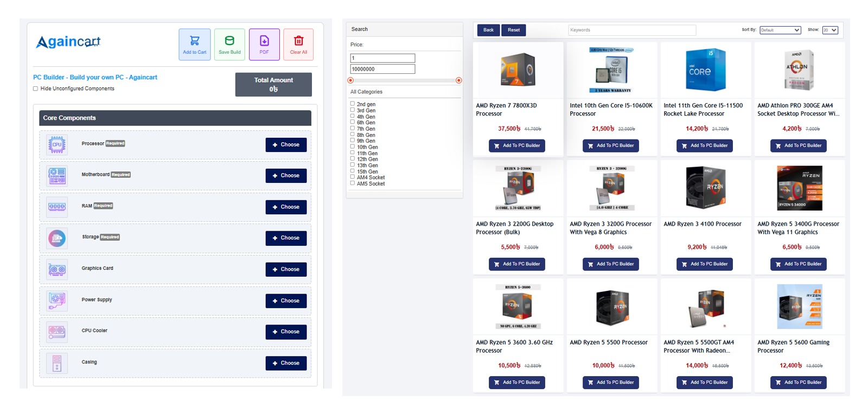Open AMD Ryzen 3 2200G Desktop Processor title
Image resolution: width=868 pixels, height=407 pixels.
click(x=515, y=228)
